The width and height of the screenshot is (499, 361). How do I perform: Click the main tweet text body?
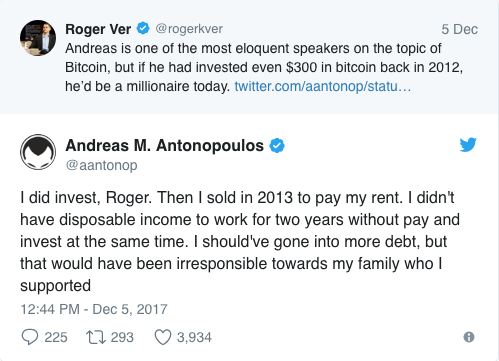(x=240, y=242)
